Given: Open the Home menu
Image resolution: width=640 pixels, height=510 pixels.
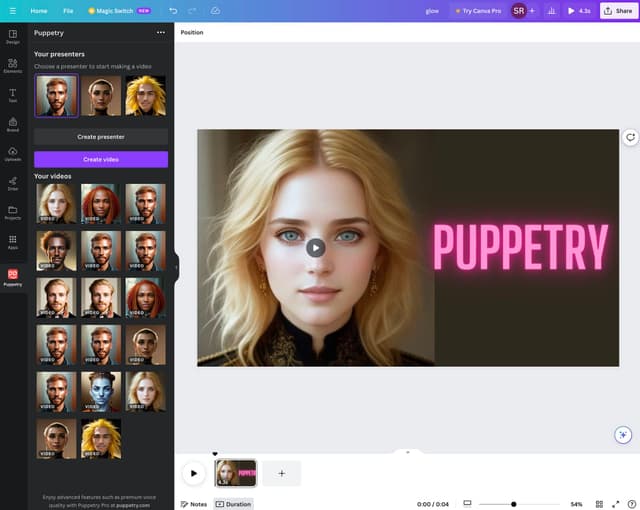Looking at the screenshot, I should click(39, 11).
